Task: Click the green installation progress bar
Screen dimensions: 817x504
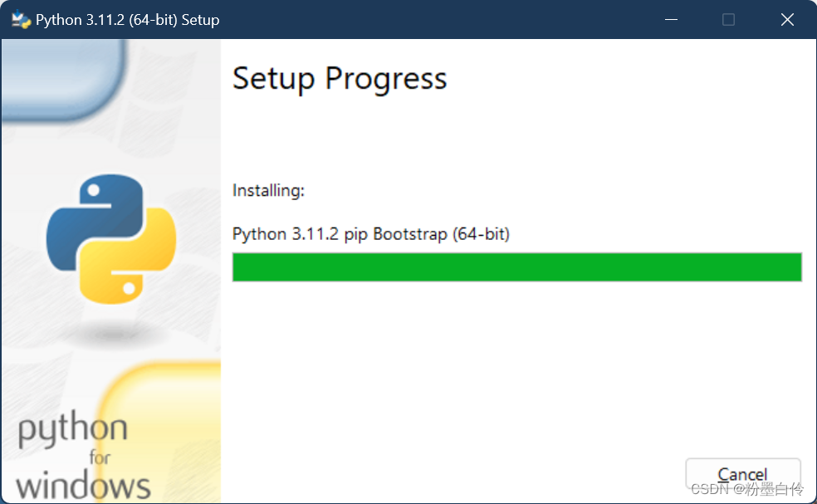Action: (517, 267)
